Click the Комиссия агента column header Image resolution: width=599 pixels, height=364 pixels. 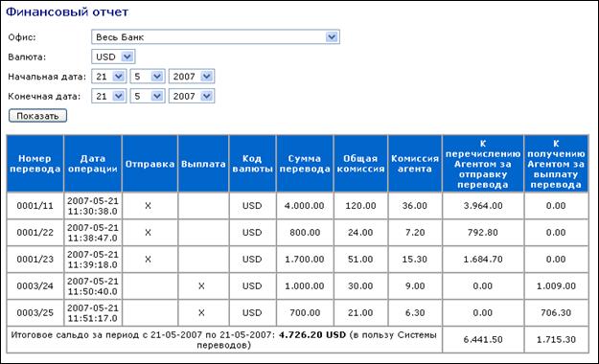tap(415, 164)
